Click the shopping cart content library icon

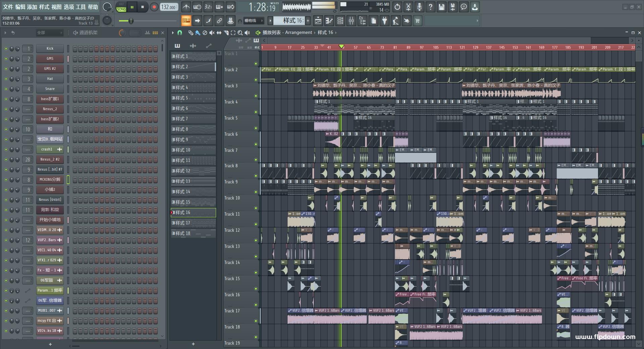417,21
